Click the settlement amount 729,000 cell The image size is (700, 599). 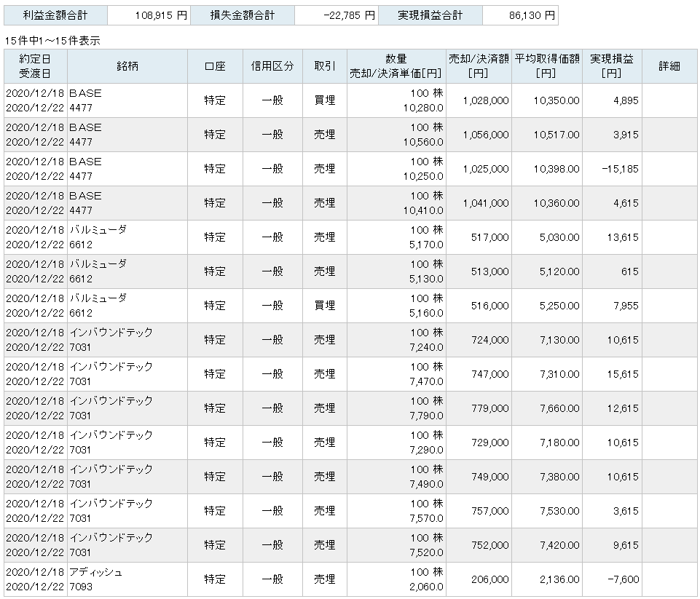coord(479,443)
